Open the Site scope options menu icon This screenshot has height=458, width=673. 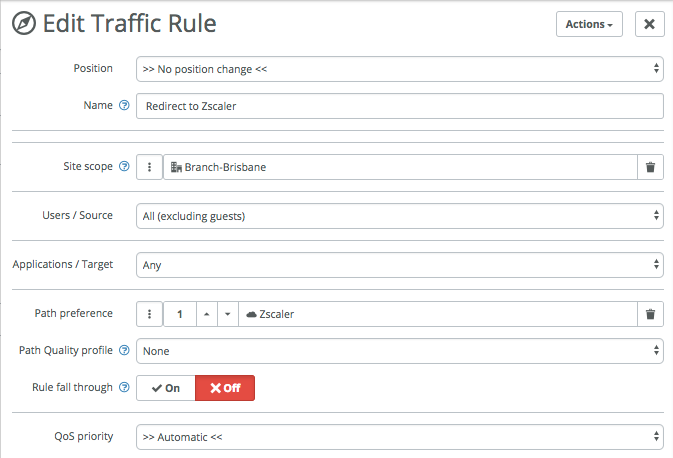click(149, 167)
